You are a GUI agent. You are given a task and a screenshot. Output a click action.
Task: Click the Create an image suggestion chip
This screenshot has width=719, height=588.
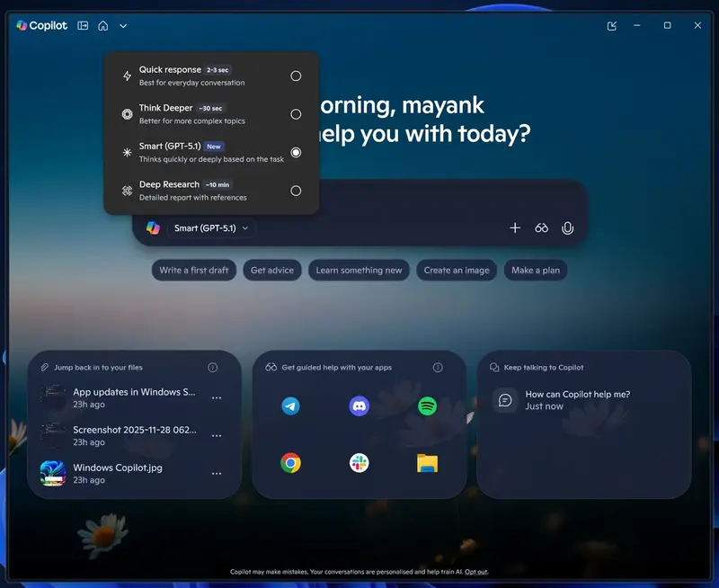tap(457, 270)
